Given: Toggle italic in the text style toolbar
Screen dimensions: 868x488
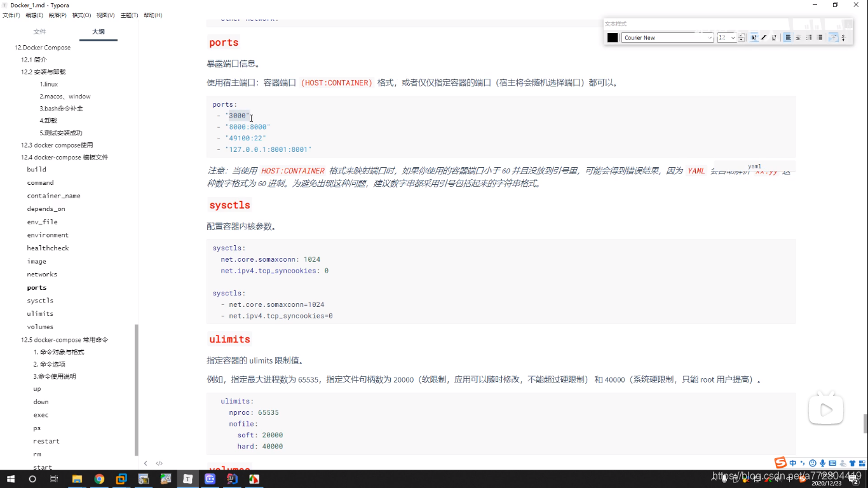Looking at the screenshot, I should (x=764, y=37).
